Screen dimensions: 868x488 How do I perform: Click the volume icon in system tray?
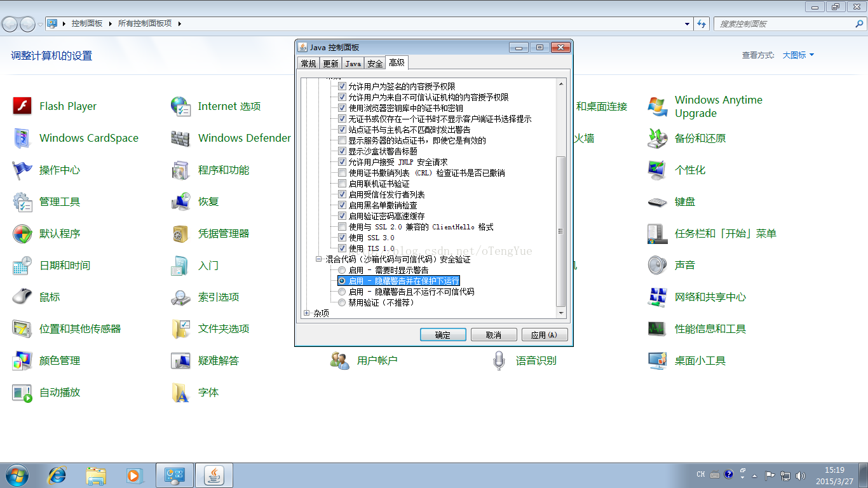point(800,475)
